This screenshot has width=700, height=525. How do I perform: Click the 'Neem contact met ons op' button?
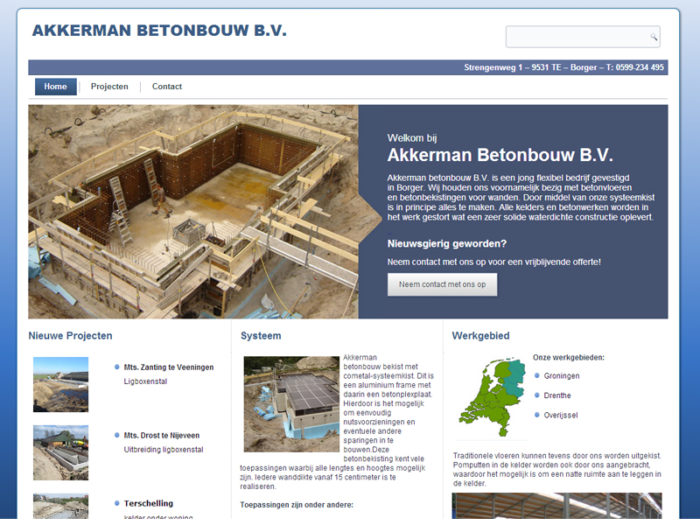[x=442, y=284]
